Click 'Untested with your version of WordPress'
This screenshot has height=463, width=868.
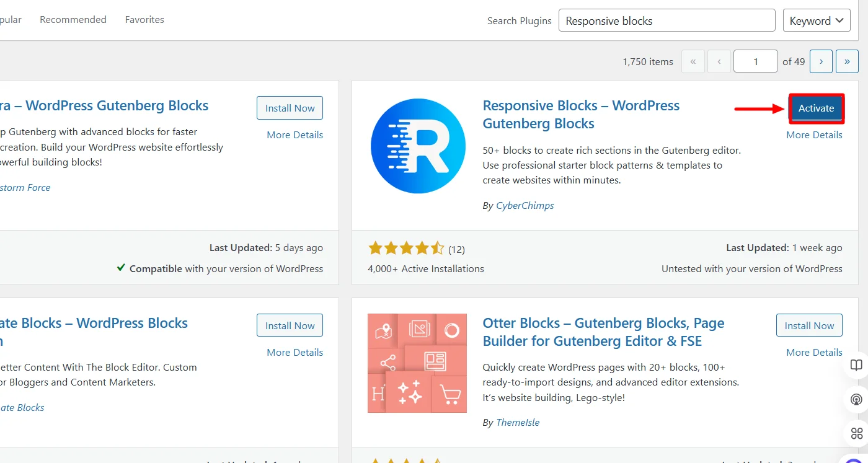(752, 269)
